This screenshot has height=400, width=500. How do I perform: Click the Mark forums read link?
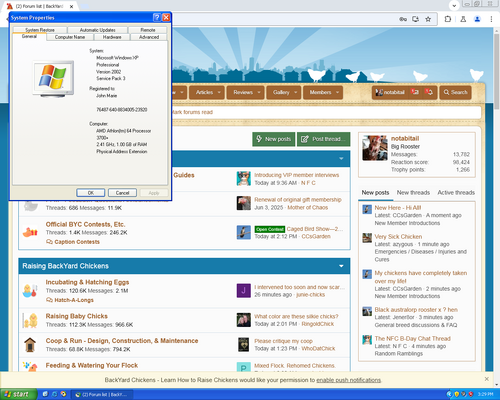193,112
